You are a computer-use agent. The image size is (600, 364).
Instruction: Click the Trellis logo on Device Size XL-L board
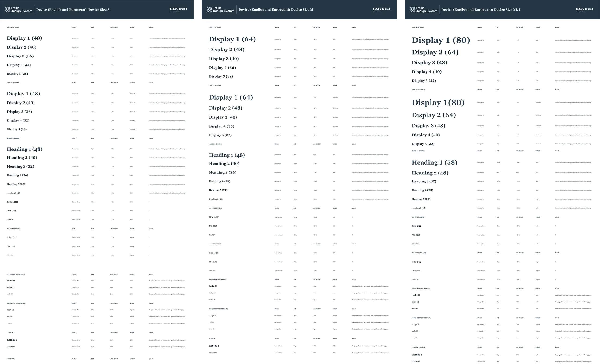[x=424, y=10]
